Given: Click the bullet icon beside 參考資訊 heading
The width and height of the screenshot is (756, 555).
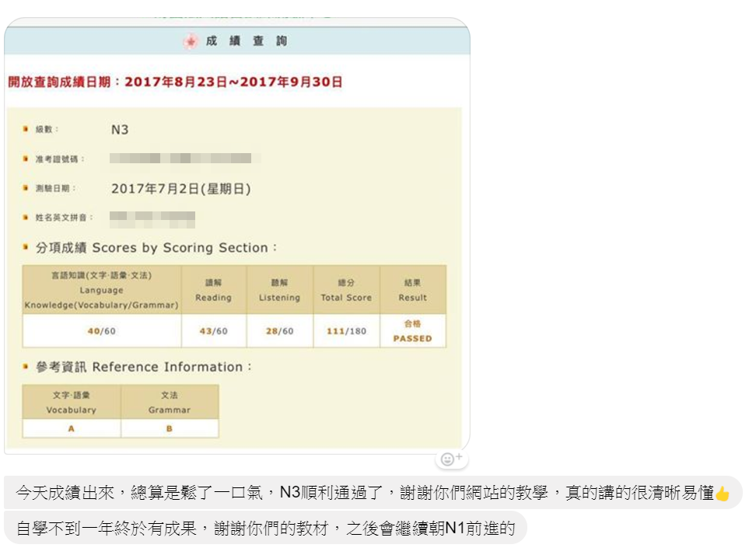Looking at the screenshot, I should 26,367.
